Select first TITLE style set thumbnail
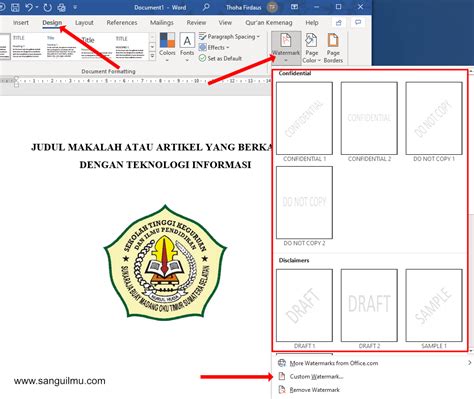Image resolution: width=474 pixels, height=399 pixels. (x=27, y=46)
